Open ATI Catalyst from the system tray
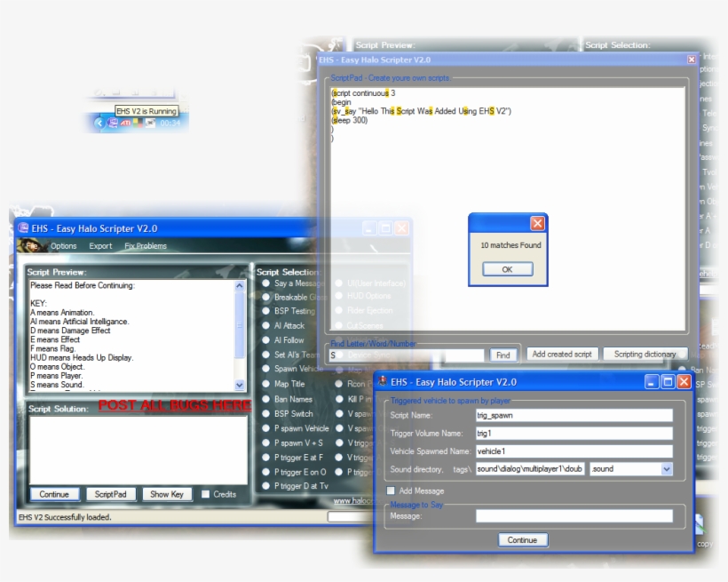Screen dimensions: 728x582 point(126,123)
